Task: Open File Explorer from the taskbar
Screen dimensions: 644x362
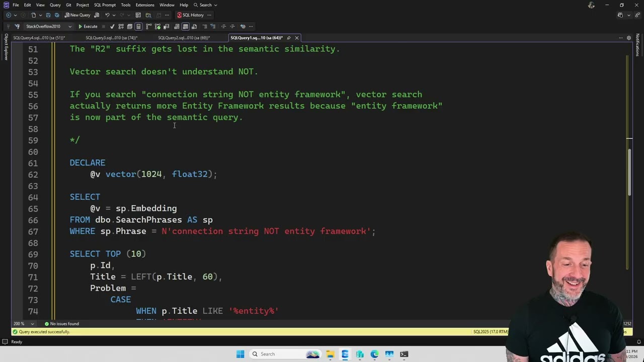Action: tap(330, 354)
